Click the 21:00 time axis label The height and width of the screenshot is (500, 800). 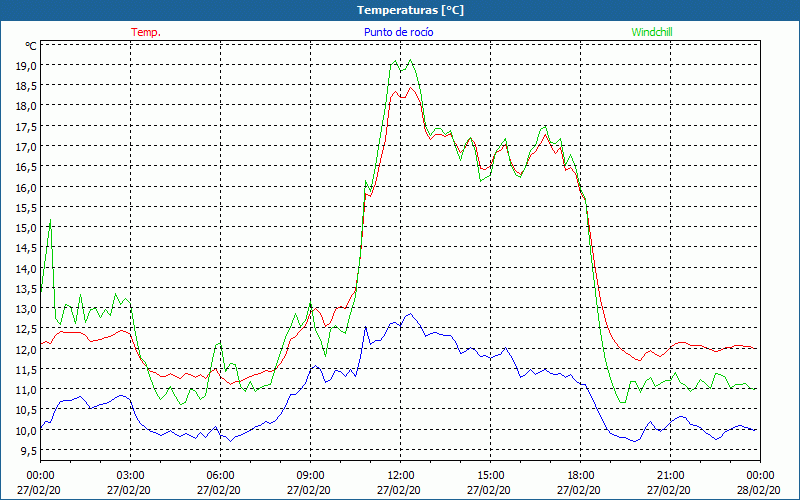click(x=670, y=476)
